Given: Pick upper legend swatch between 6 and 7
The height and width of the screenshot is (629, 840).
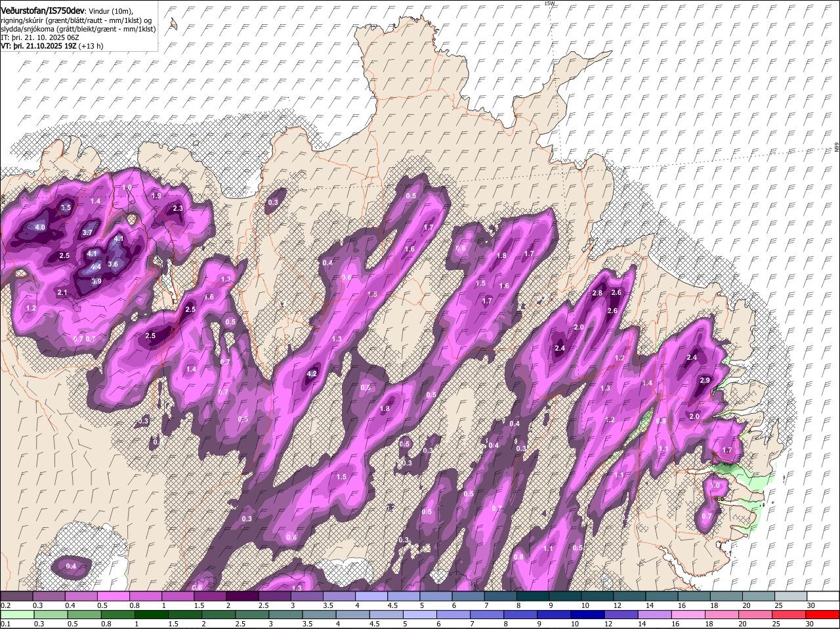Looking at the screenshot, I should coord(468,596).
